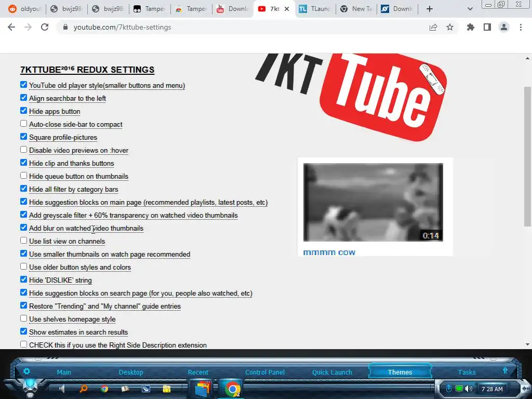This screenshot has width=532, height=399.
Task: Launch small Chrome quick-launch icon
Action: [104, 389]
